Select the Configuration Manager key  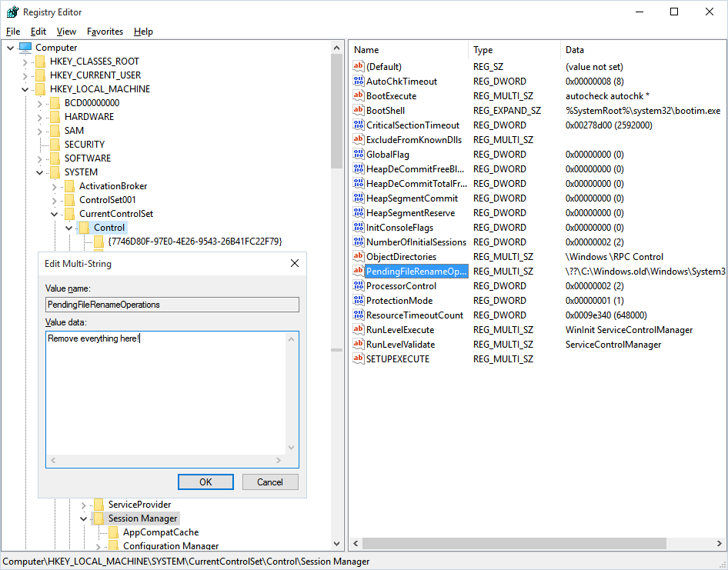171,546
